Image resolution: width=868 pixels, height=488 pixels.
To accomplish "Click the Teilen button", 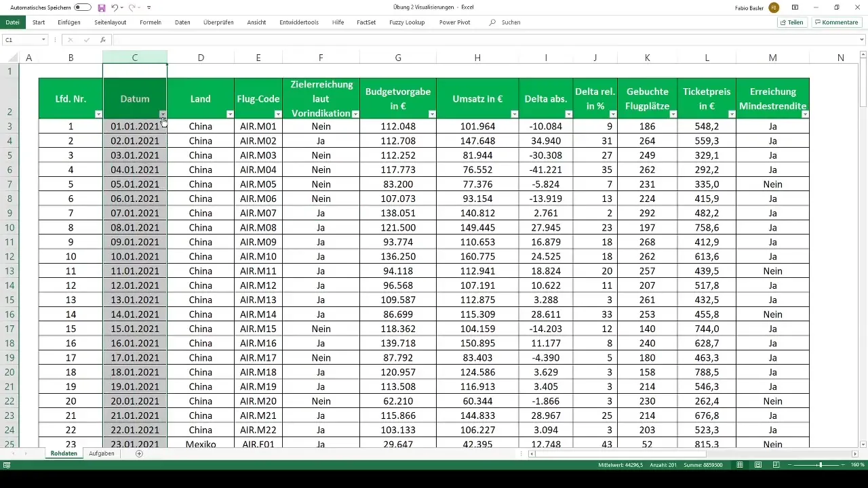I will 792,22.
